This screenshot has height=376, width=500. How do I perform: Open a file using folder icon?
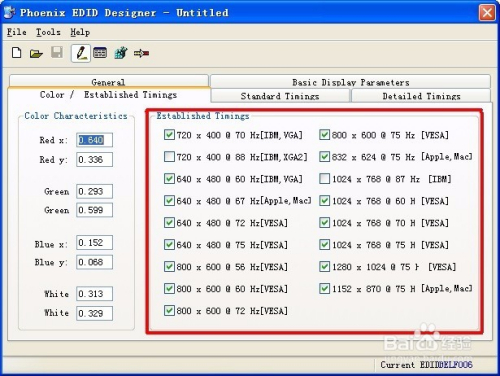(36, 53)
